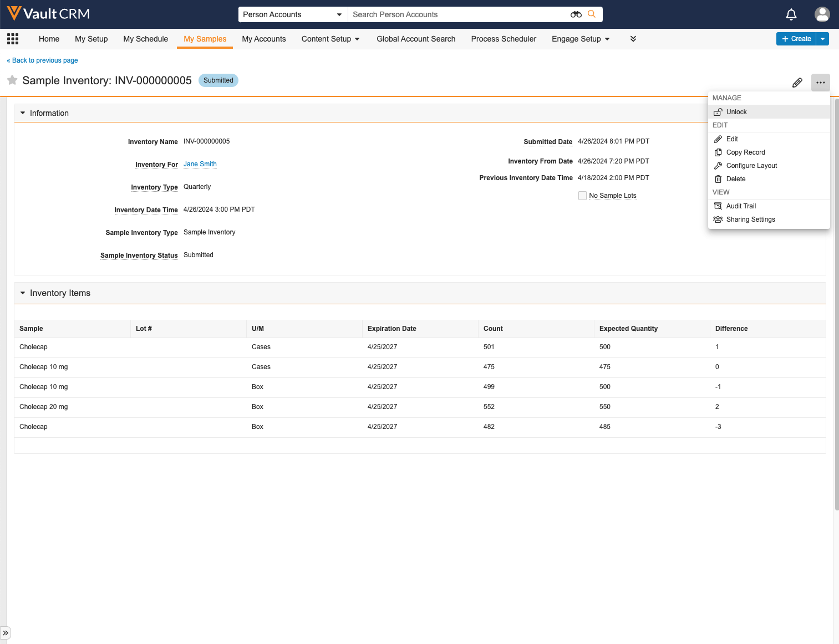Screen dimensions: 839x644
Task: Toggle the No Sample Lots checkbox
Action: click(x=582, y=196)
